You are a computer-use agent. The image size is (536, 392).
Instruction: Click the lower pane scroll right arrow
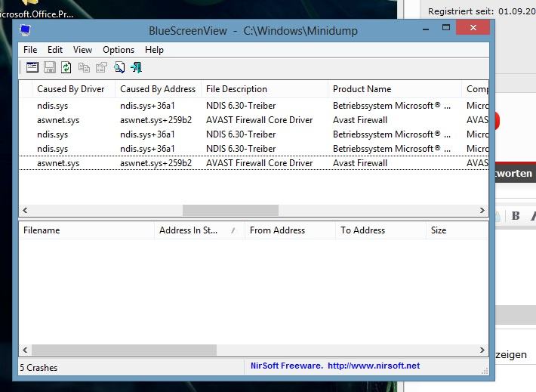click(x=482, y=350)
